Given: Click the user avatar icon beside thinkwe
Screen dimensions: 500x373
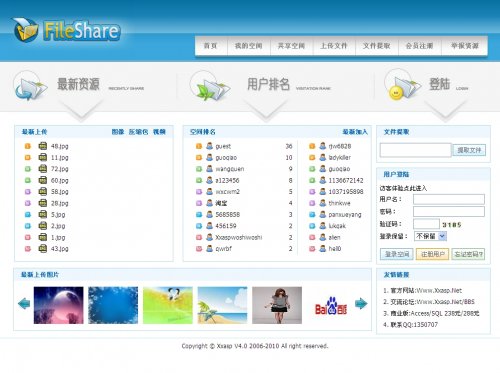Looking at the screenshot, I should click(323, 203).
